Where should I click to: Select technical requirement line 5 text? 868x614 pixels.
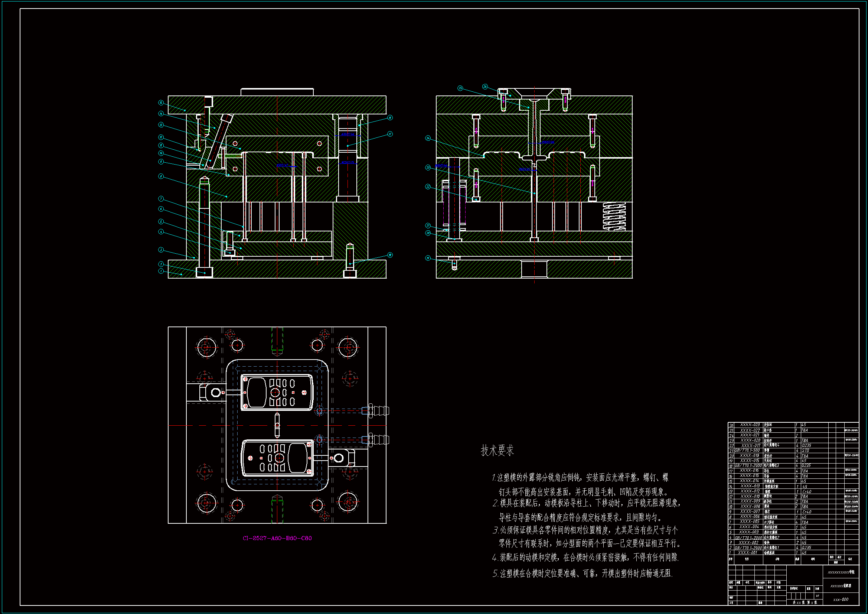click(582, 574)
